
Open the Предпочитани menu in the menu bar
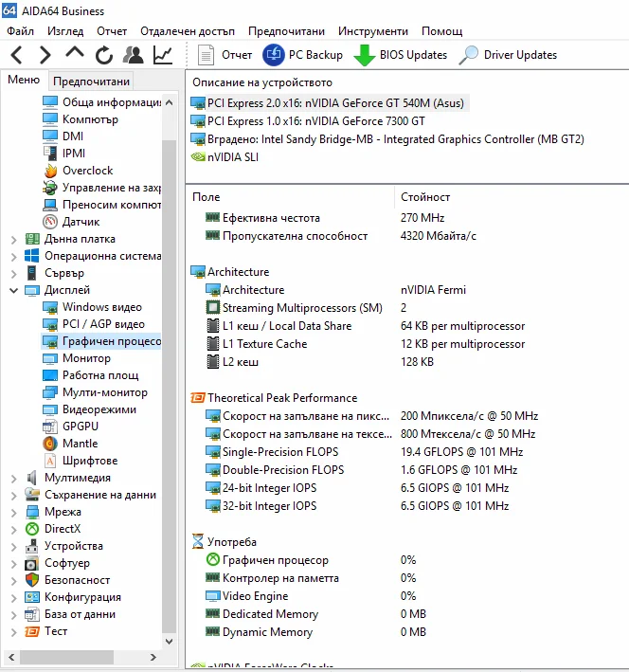(287, 31)
